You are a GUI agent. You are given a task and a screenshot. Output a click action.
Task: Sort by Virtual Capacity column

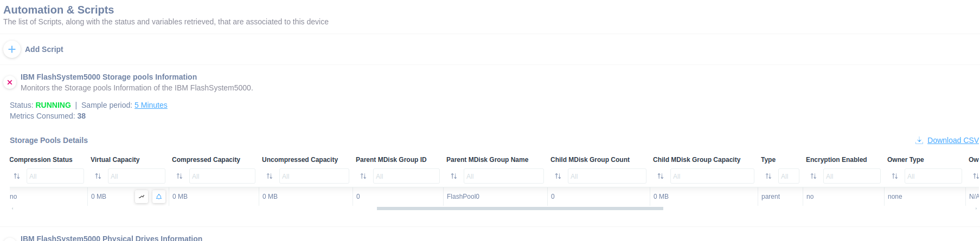pos(98,176)
